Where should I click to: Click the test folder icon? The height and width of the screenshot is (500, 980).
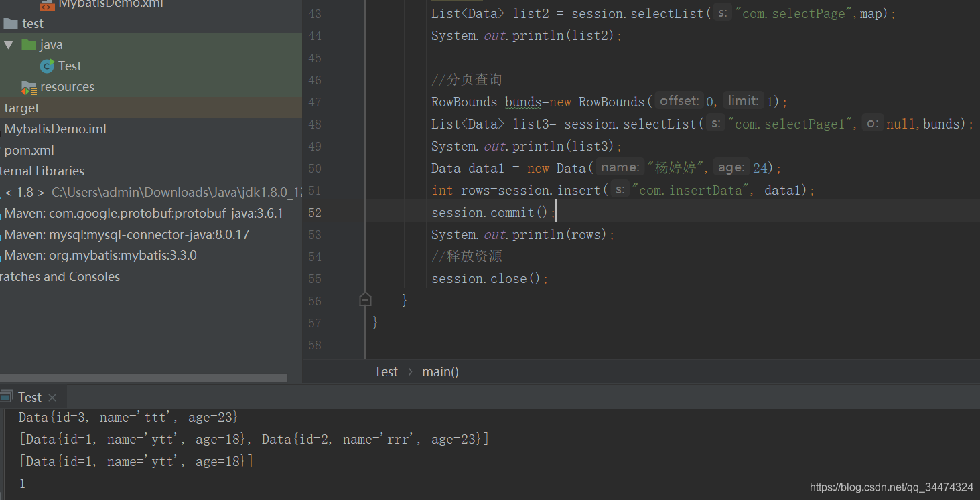click(11, 24)
